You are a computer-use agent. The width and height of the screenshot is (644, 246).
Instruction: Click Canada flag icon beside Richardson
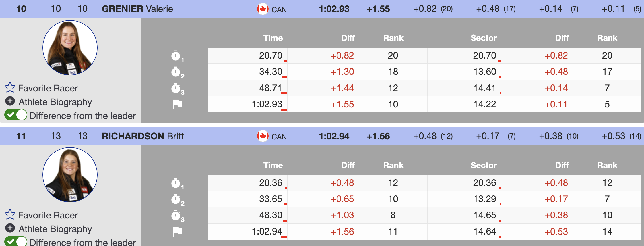[263, 136]
